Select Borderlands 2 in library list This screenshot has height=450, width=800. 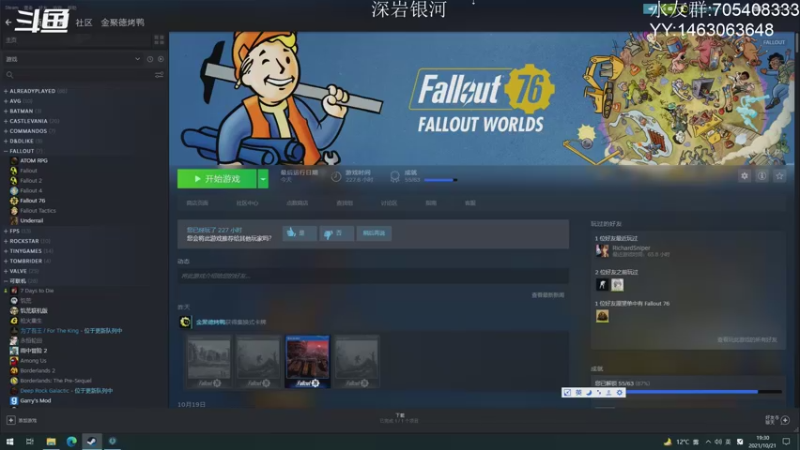37,370
